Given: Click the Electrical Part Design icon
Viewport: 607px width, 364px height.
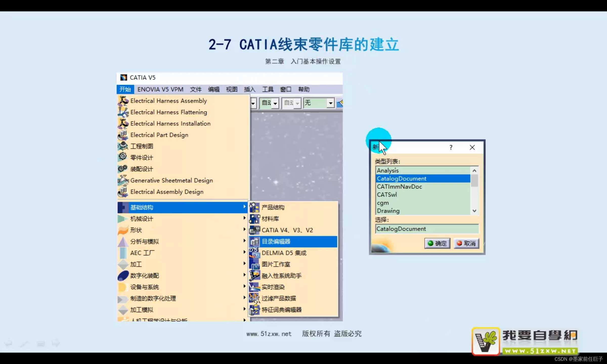Looking at the screenshot, I should click(123, 135).
